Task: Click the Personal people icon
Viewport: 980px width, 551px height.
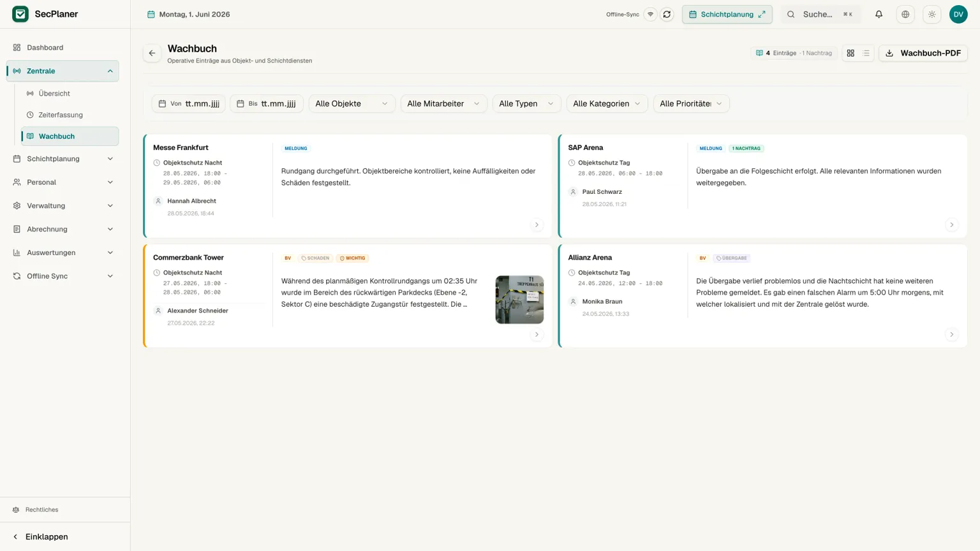Action: pyautogui.click(x=17, y=182)
